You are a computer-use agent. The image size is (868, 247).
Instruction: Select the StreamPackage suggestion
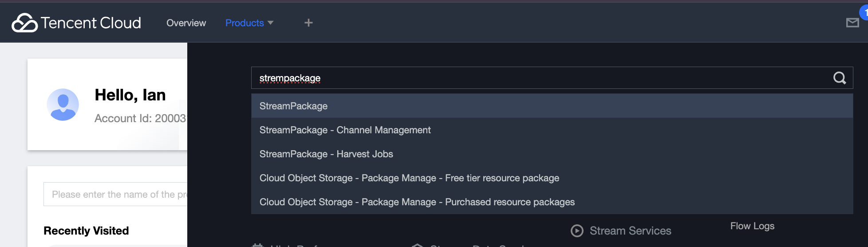[552, 106]
